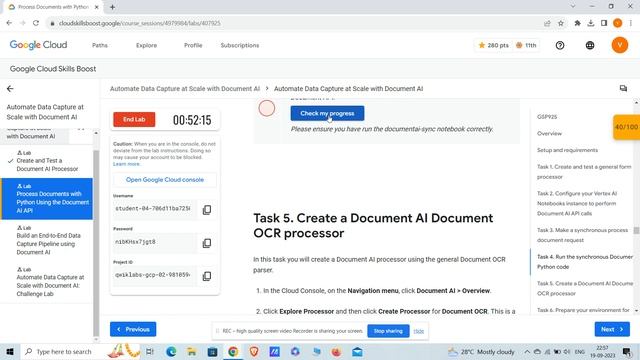Click the browser back arrow

9,23
